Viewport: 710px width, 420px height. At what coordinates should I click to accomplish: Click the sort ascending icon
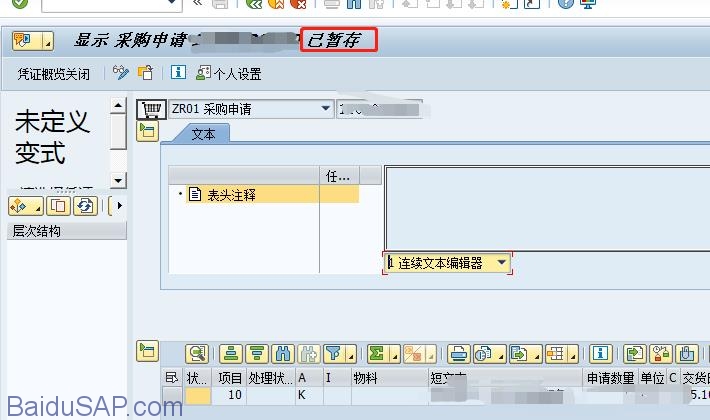pyautogui.click(x=231, y=353)
